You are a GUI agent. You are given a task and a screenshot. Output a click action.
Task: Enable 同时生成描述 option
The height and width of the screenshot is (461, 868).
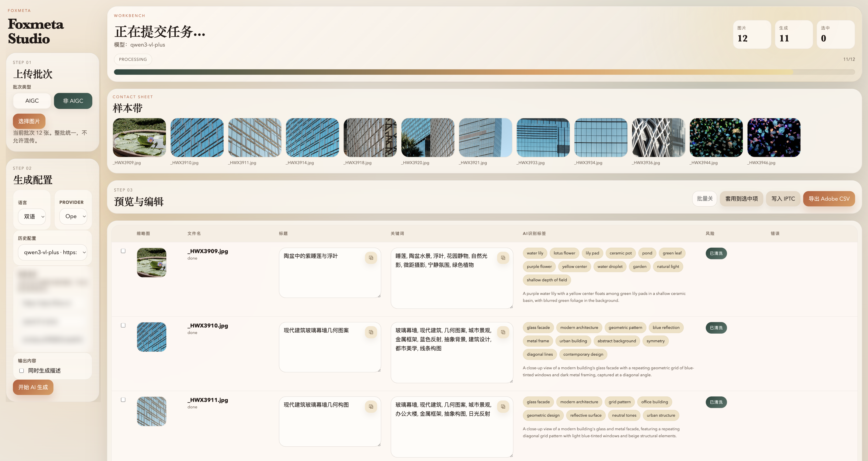tap(22, 371)
